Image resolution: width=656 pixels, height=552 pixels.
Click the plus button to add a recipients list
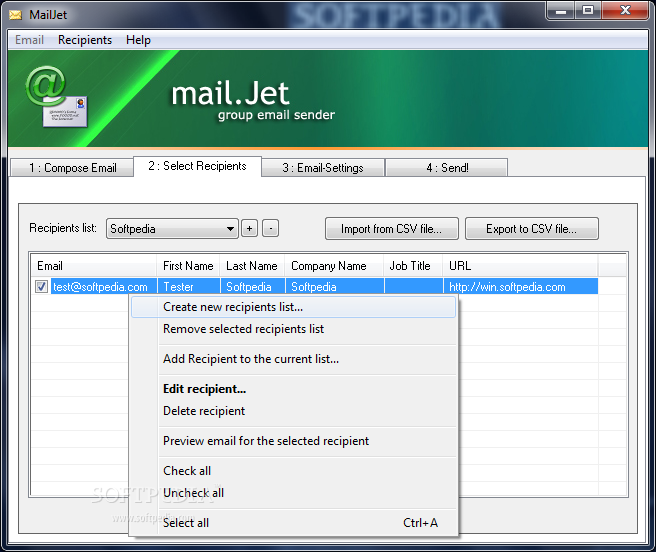249,229
